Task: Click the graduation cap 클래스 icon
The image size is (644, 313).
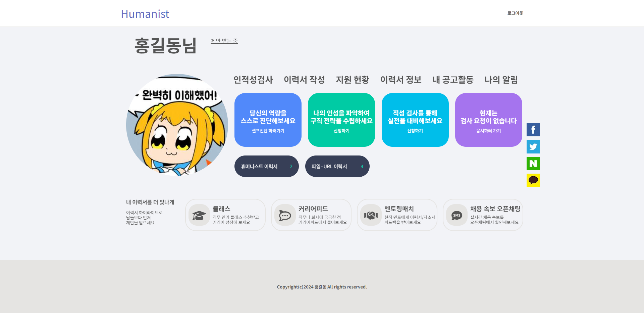Action: coord(199,215)
